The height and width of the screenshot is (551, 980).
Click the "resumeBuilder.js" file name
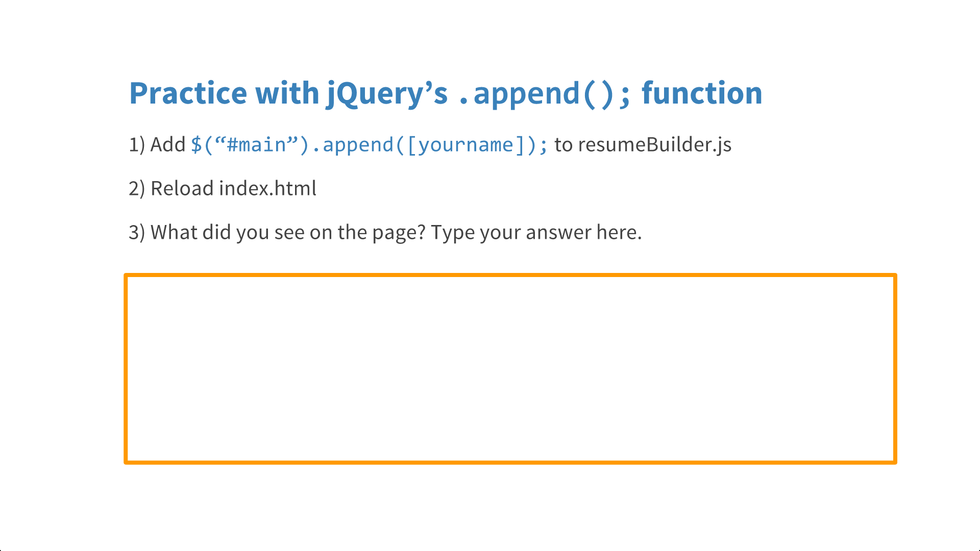tap(655, 145)
